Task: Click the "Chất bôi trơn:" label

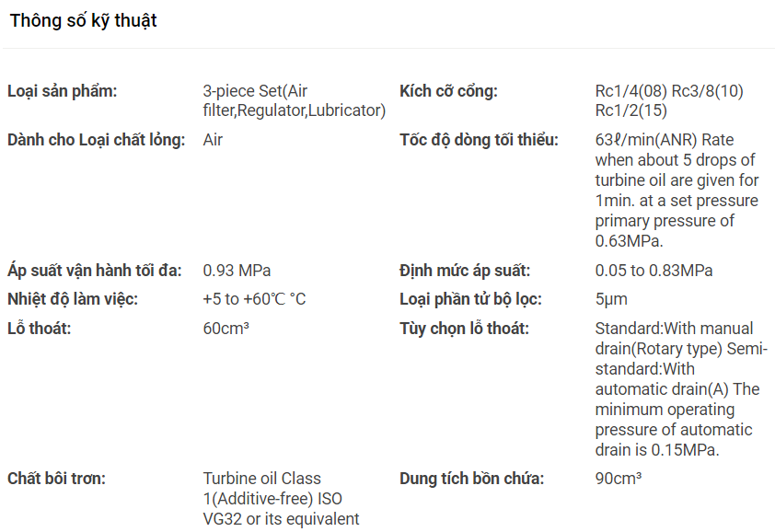Action: [56, 479]
